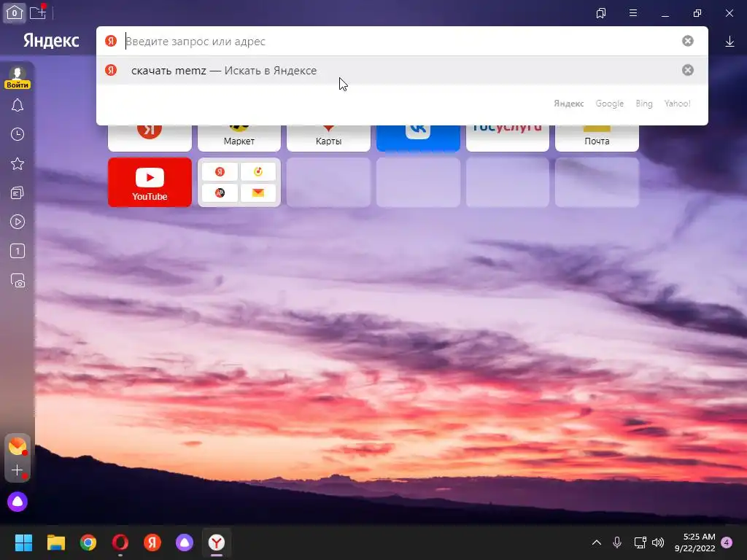
Task: Launch Alice assistant in sidebar
Action: coord(18,502)
